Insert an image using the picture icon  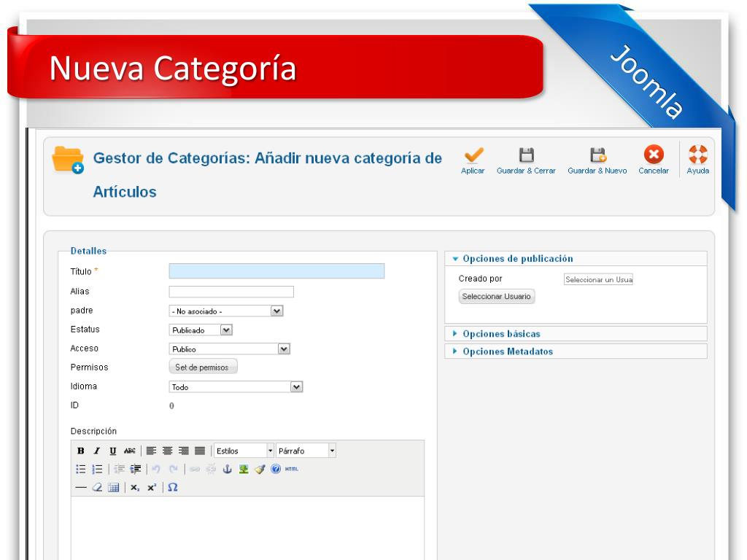[x=244, y=469]
